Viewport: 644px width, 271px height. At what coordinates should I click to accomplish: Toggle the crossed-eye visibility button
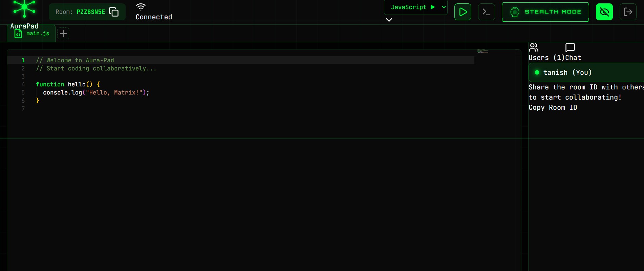click(x=604, y=12)
